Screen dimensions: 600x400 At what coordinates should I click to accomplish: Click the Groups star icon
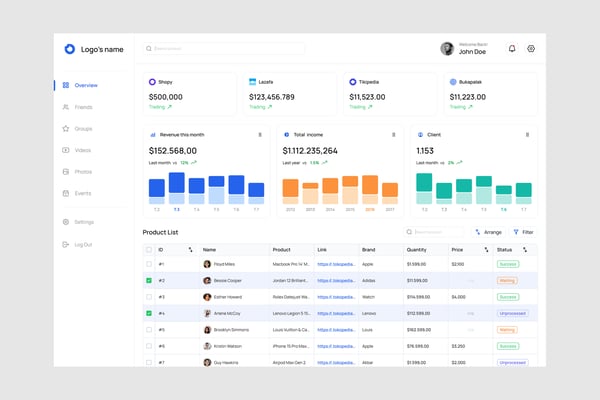66,128
